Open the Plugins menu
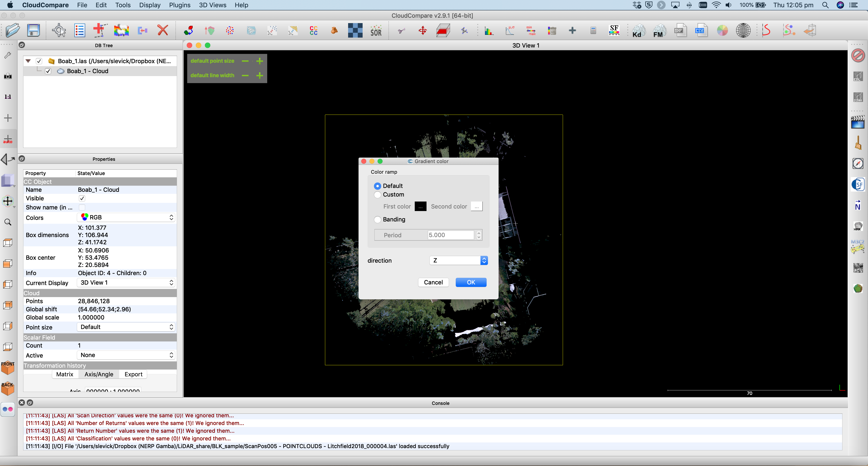The width and height of the screenshot is (868, 466). [179, 5]
